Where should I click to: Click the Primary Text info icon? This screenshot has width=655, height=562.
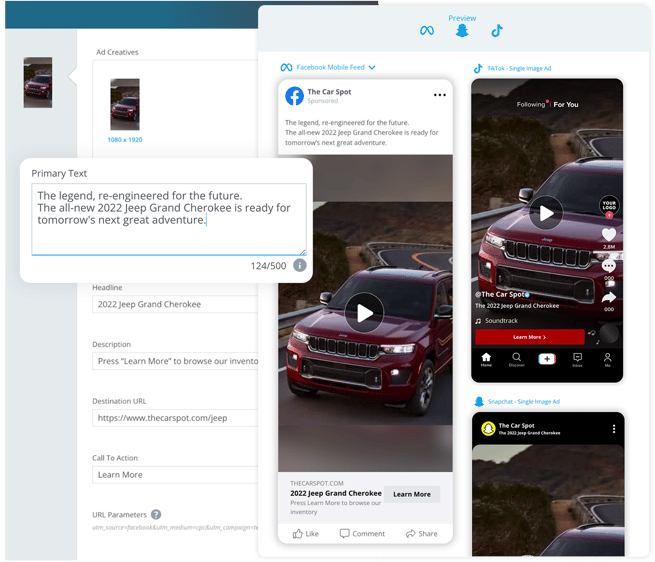tap(300, 265)
